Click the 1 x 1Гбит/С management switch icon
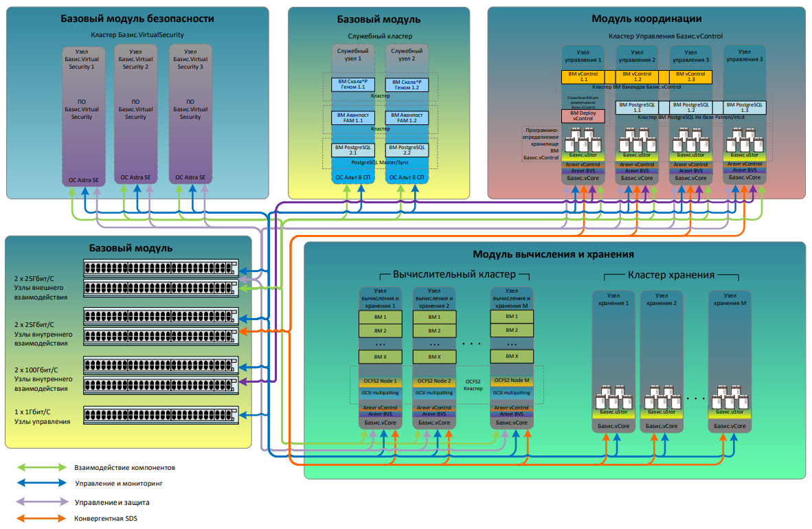Screen dimensions: 812x529 coord(161,414)
